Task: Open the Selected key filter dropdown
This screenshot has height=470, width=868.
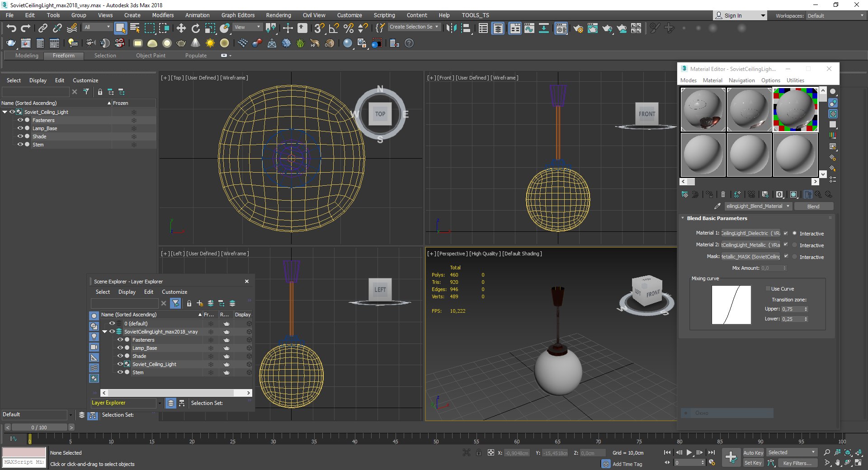Action: point(792,452)
